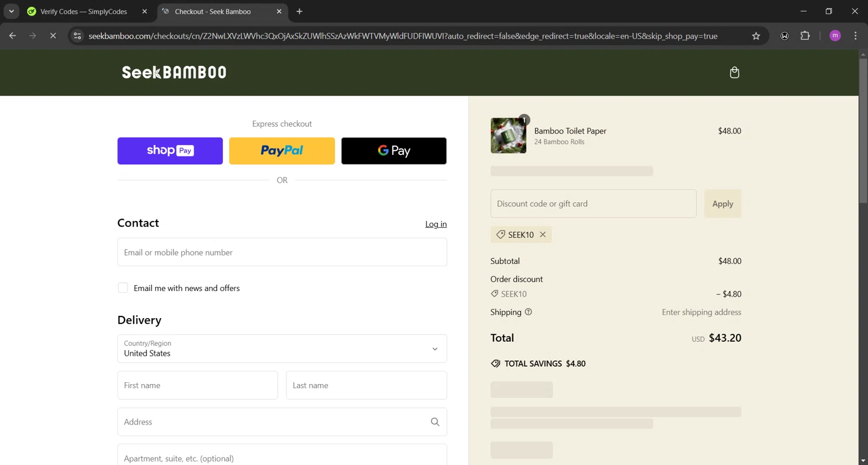Pay with PayPal express checkout
The width and height of the screenshot is (868, 465).
(282, 151)
